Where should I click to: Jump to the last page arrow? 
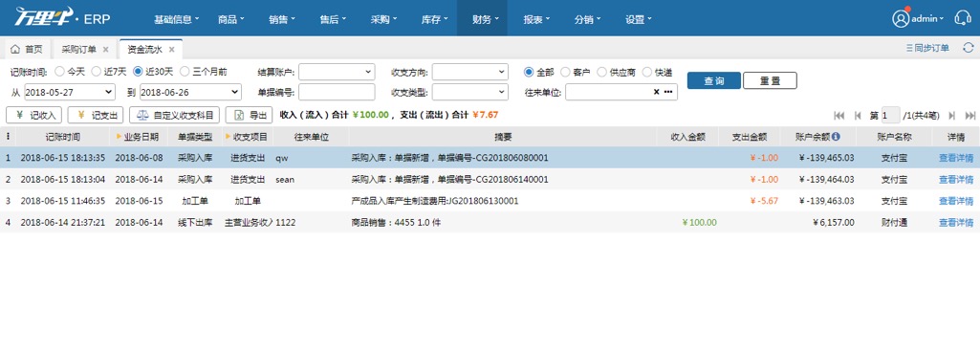(x=970, y=115)
